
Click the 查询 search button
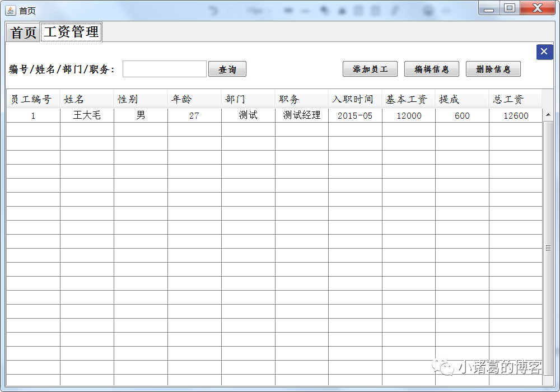click(x=227, y=69)
